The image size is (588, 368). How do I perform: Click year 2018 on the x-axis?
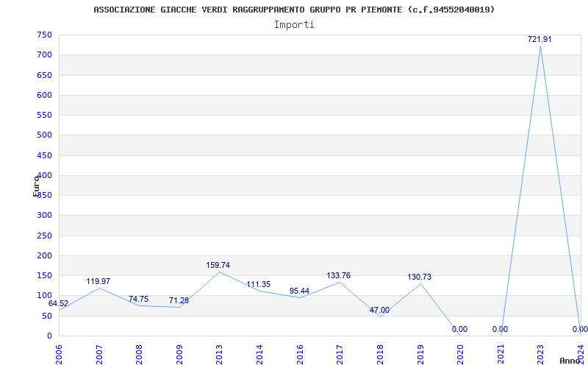(x=380, y=354)
